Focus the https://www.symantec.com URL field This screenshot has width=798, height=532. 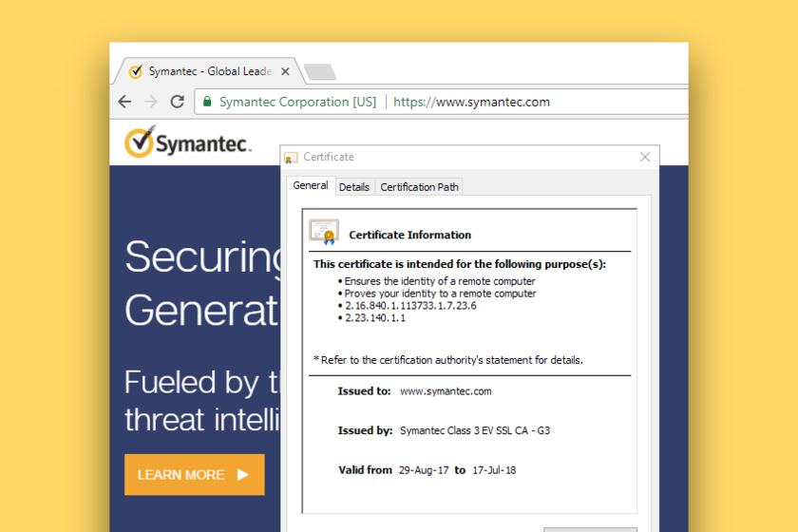pyautogui.click(x=472, y=102)
